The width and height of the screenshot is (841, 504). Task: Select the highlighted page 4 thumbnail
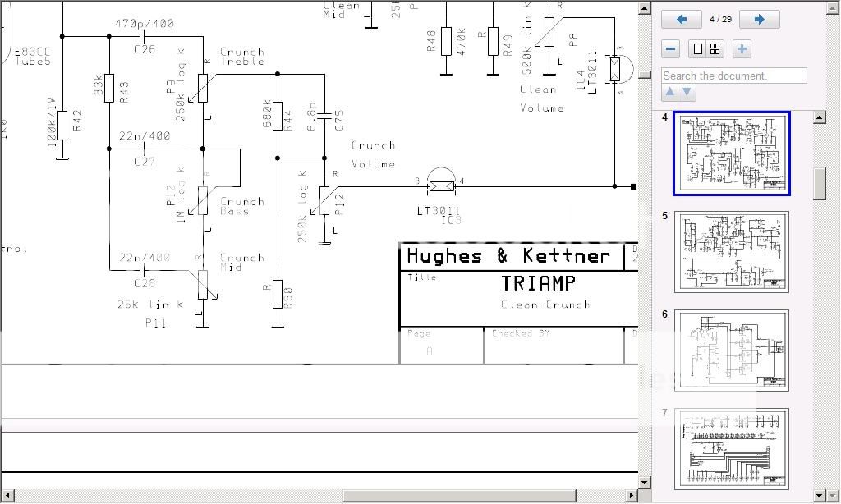pos(731,153)
